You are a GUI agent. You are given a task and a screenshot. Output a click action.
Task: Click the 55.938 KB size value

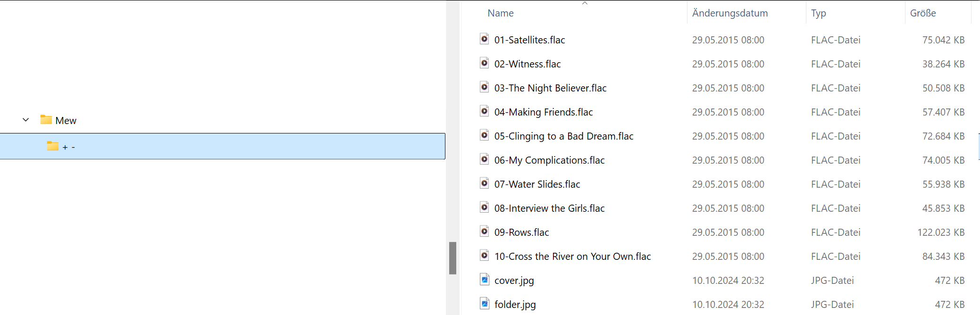tap(943, 184)
